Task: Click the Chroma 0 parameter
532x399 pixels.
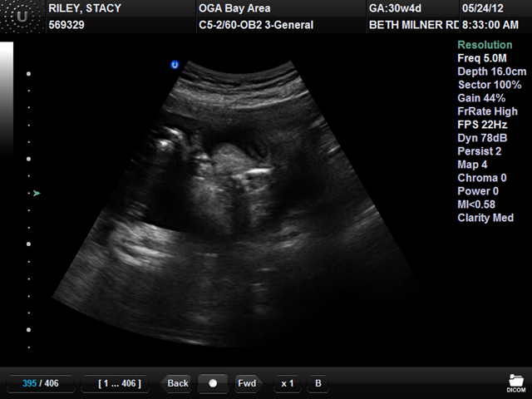Action: tap(482, 178)
